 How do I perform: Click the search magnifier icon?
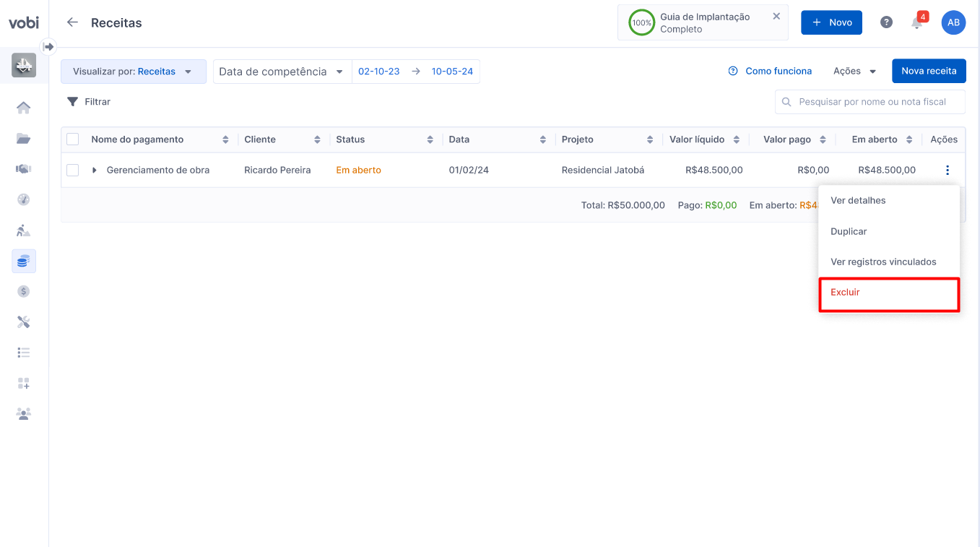click(x=786, y=102)
